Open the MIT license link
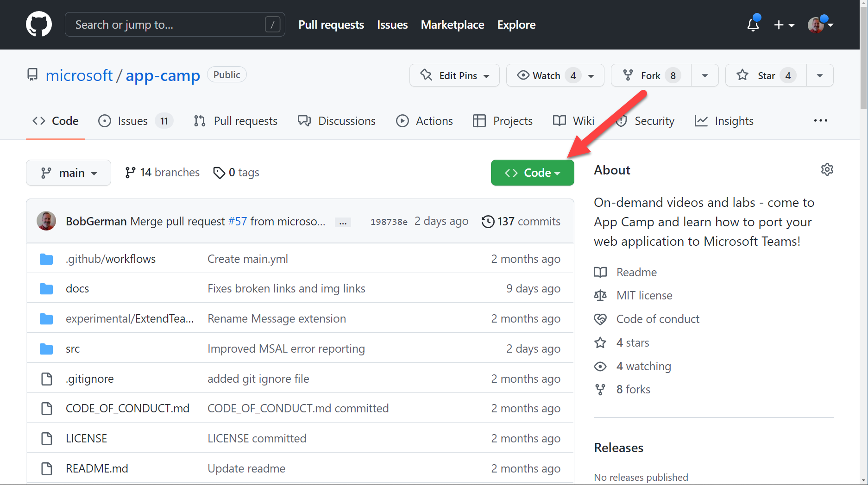The image size is (868, 485). [633, 295]
